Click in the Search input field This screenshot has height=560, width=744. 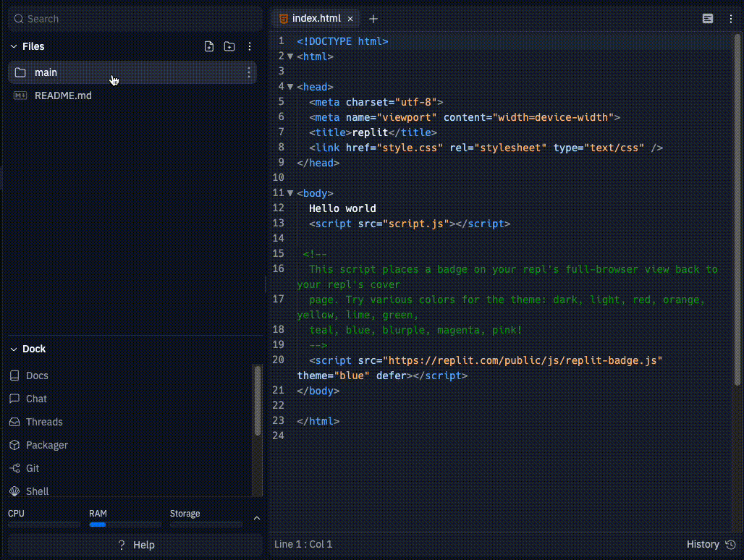(x=135, y=19)
